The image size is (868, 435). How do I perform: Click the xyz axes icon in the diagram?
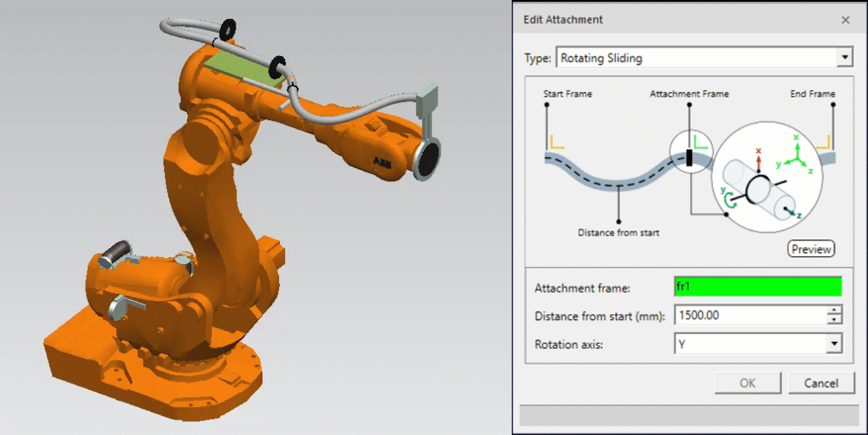[795, 155]
